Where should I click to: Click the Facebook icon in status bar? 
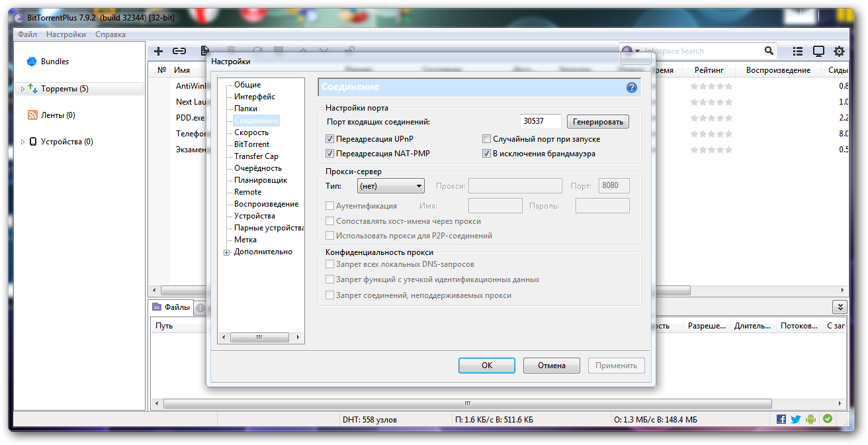[781, 419]
